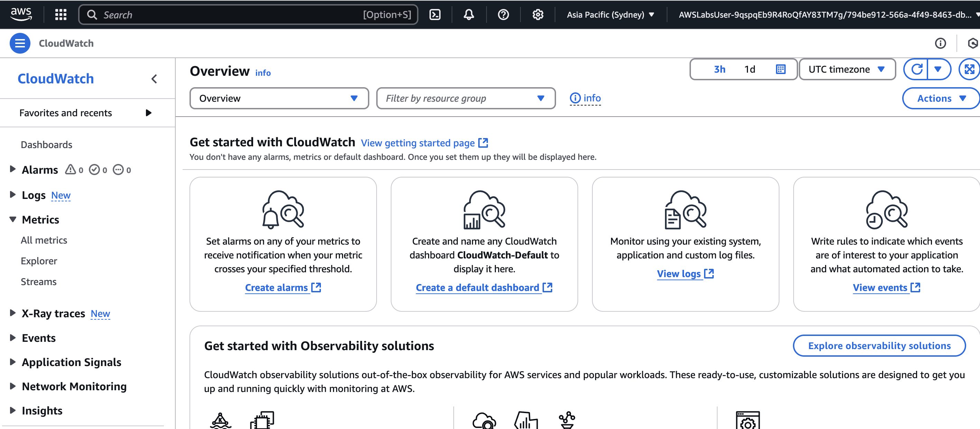The height and width of the screenshot is (429, 980).
Task: Click the dashboard chart cloud illustration
Action: tap(484, 210)
